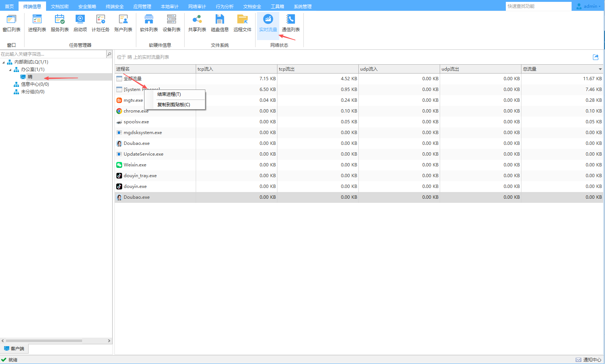
Task: Open the 通信列表 communication list
Action: coord(290,23)
